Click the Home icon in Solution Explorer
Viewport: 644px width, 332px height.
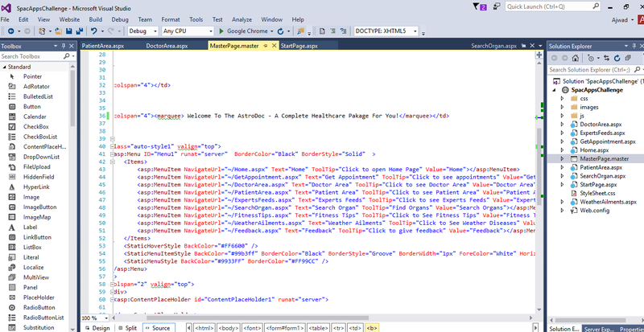coord(577,56)
